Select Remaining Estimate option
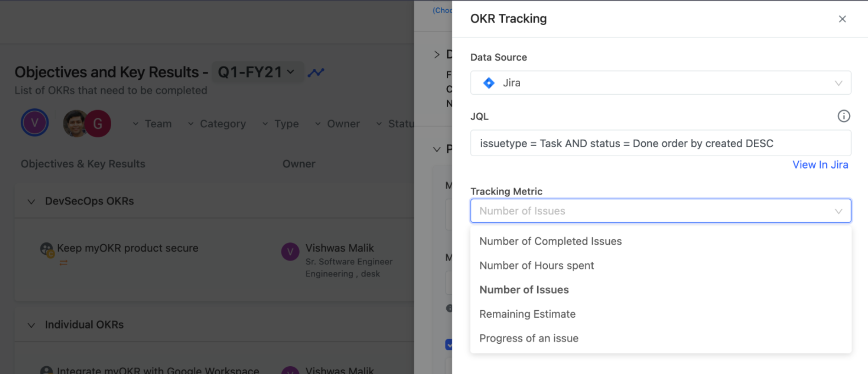 [661, 314]
